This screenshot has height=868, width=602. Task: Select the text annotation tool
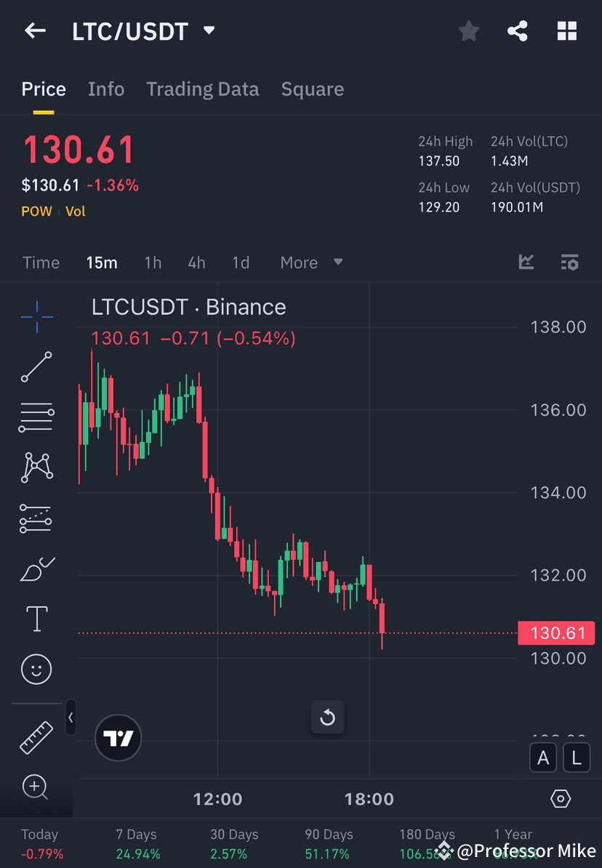(x=36, y=619)
